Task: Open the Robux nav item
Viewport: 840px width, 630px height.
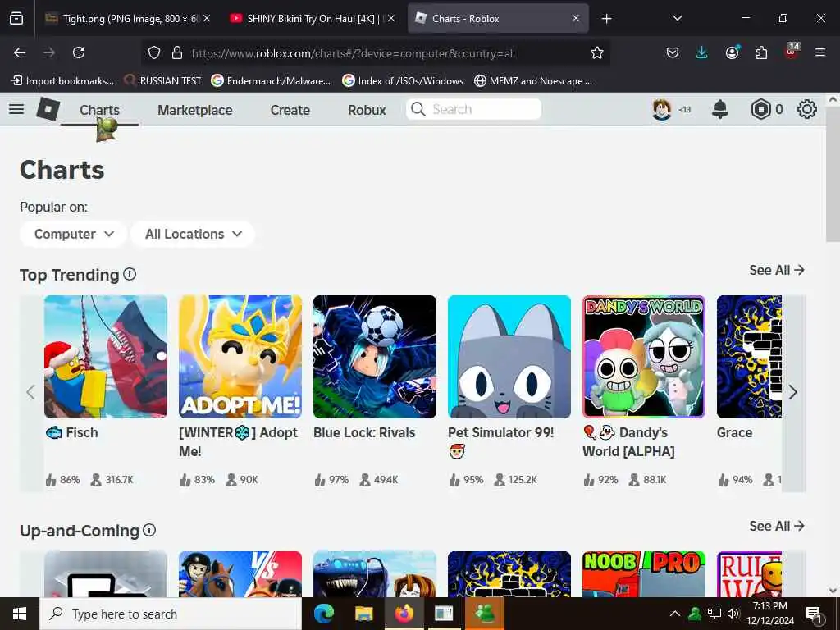Action: pos(367,110)
